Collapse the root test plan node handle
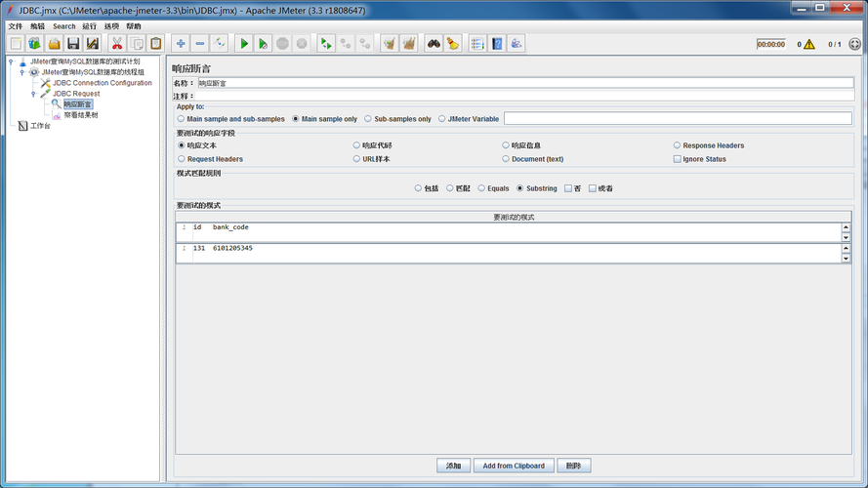Viewport: 868px width, 488px height. coord(11,61)
